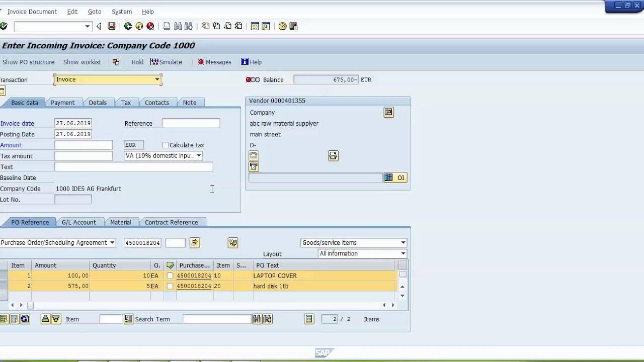Click the filter funnel icon below the table
This screenshot has width=644, height=362.
click(x=56, y=319)
